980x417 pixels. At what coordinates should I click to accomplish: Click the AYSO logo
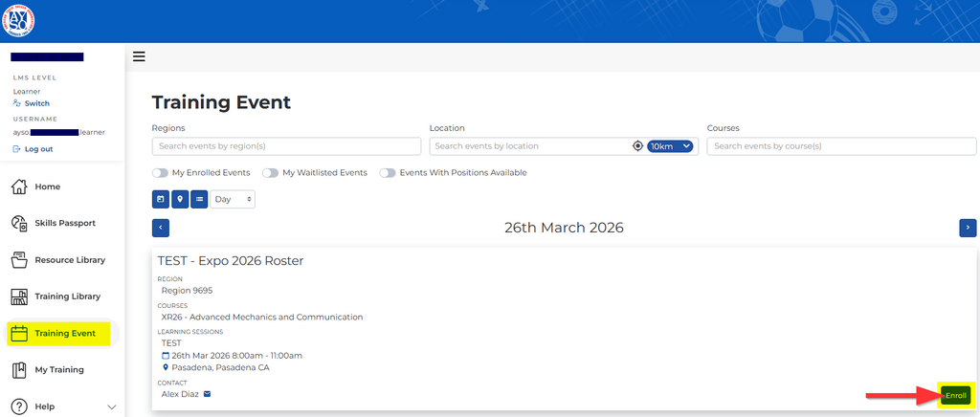[x=18, y=19]
